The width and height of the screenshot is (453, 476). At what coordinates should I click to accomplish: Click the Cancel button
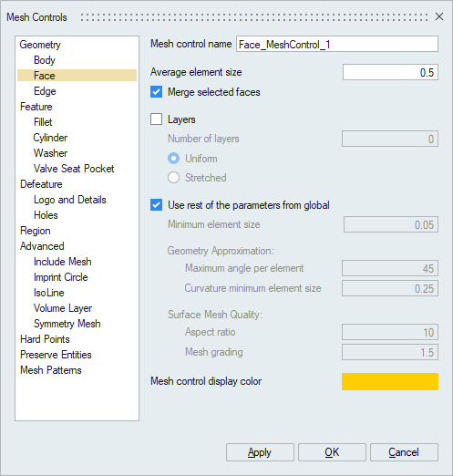[x=404, y=452]
